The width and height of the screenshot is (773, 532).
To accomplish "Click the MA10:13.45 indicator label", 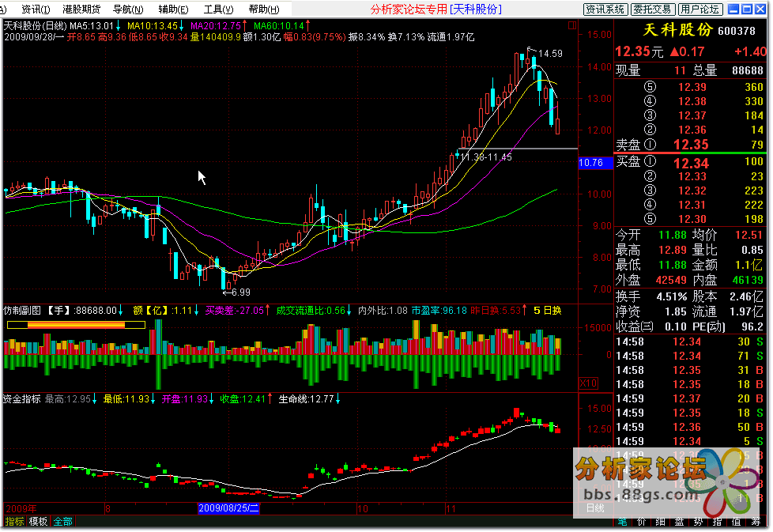I will [x=153, y=25].
